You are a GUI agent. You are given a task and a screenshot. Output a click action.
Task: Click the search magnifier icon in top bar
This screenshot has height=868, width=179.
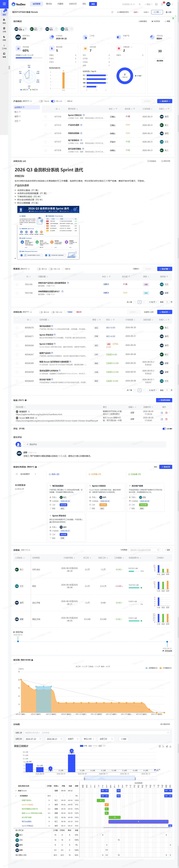click(140, 4)
